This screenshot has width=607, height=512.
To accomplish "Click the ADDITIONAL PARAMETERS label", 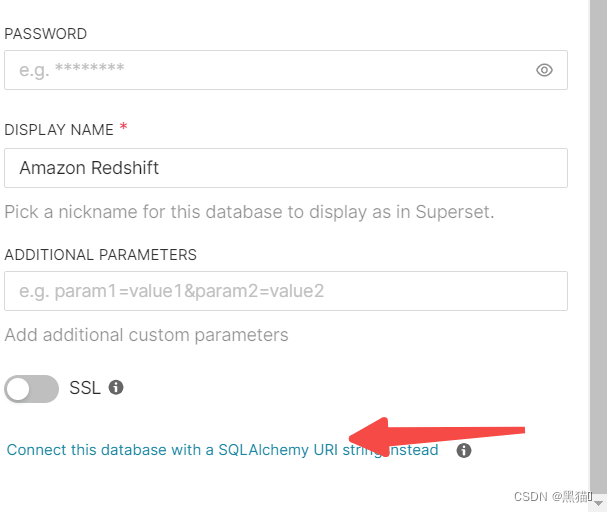I will [x=101, y=255].
